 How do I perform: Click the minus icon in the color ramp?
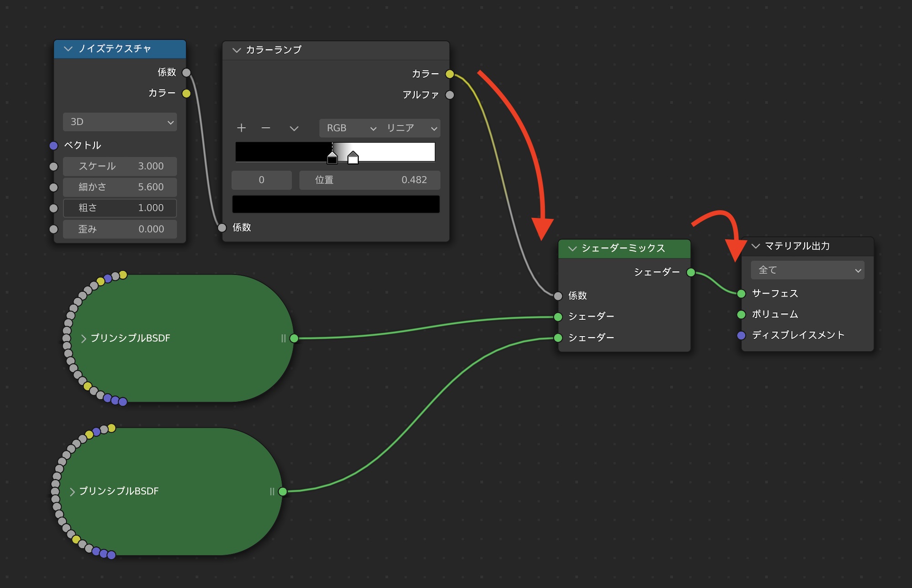point(266,128)
